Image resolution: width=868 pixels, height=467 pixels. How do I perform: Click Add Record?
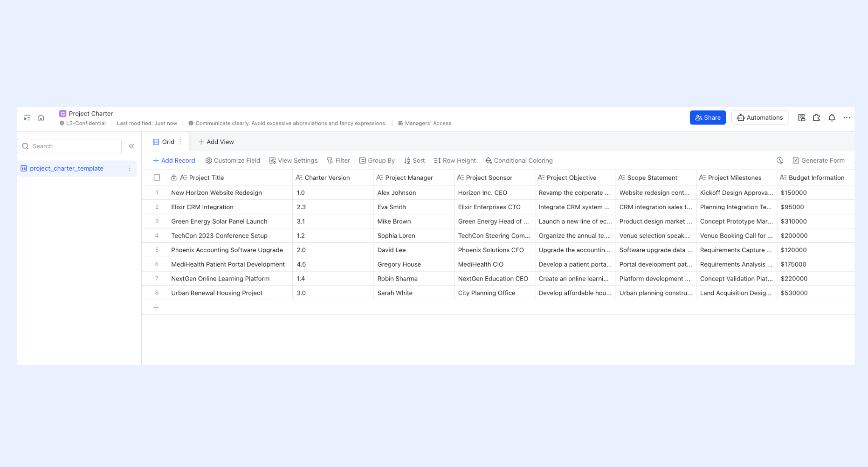pyautogui.click(x=174, y=161)
